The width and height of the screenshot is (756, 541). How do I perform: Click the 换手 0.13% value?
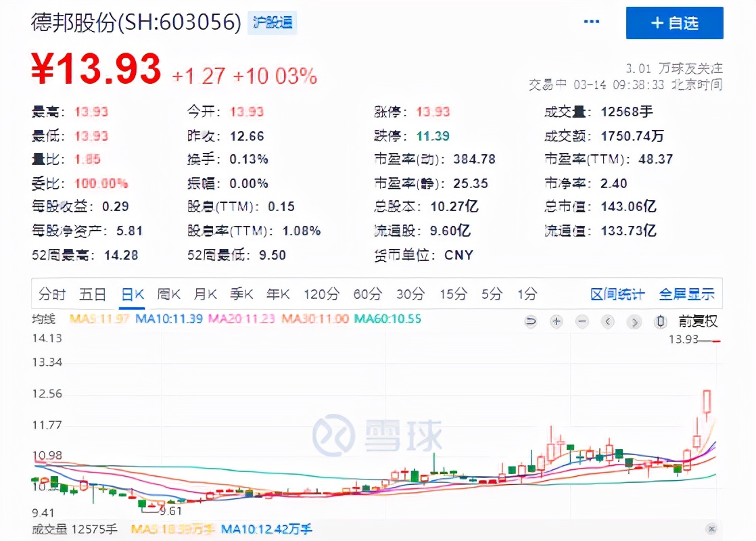(249, 159)
